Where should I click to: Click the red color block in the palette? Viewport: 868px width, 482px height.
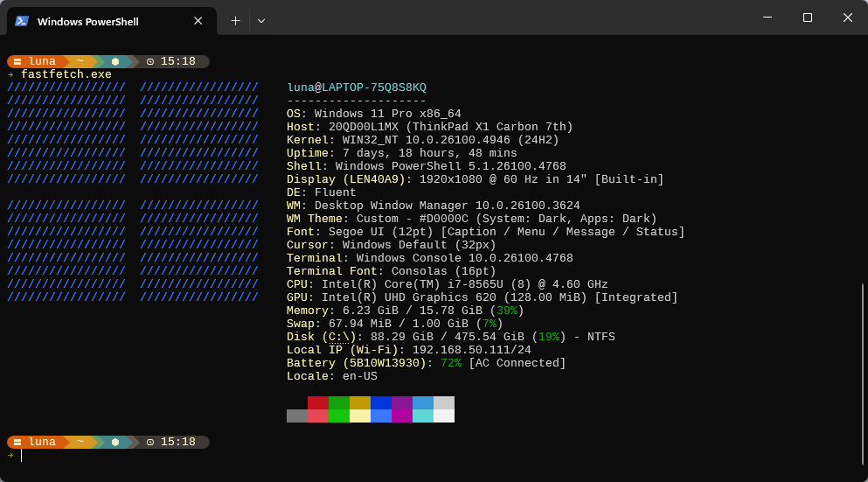point(318,402)
